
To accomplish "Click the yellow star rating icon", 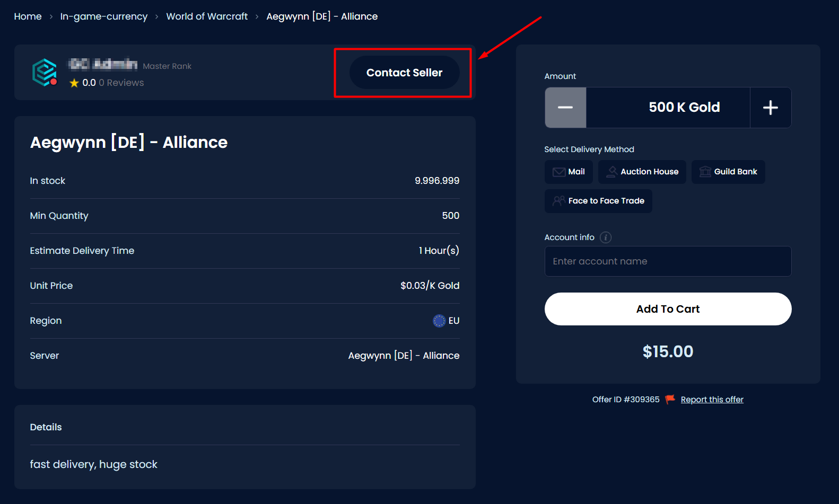I will pyautogui.click(x=74, y=83).
